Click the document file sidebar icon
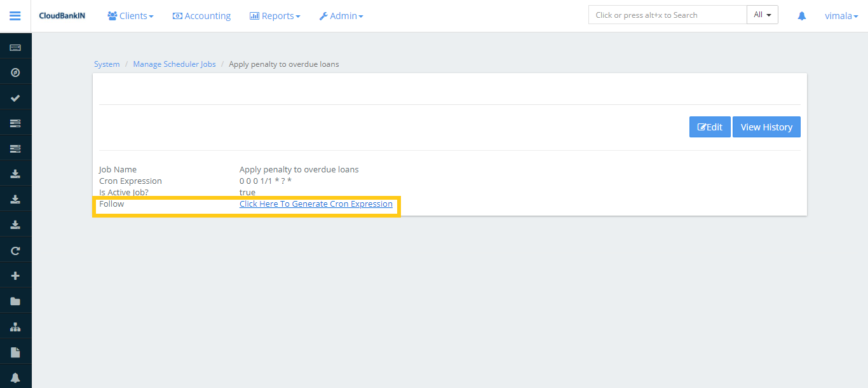This screenshot has height=388, width=868. [x=15, y=352]
